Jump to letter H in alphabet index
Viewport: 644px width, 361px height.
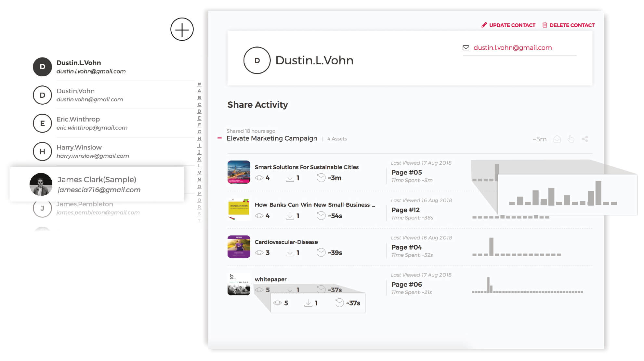[199, 138]
